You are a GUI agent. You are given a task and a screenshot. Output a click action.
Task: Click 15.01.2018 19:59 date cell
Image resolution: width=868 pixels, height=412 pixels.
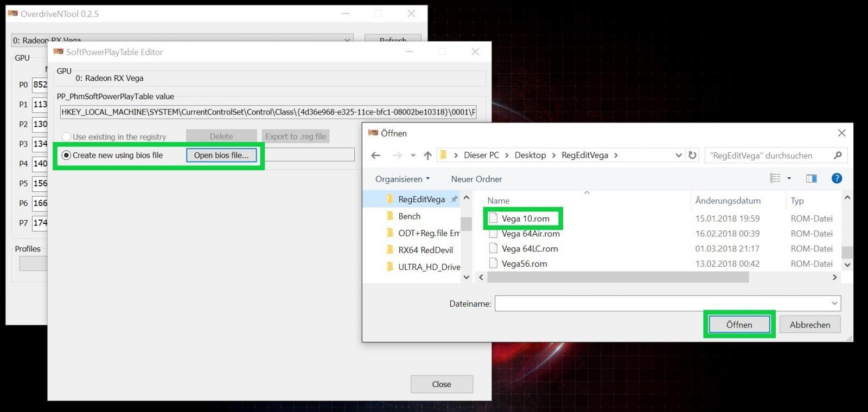pos(727,218)
